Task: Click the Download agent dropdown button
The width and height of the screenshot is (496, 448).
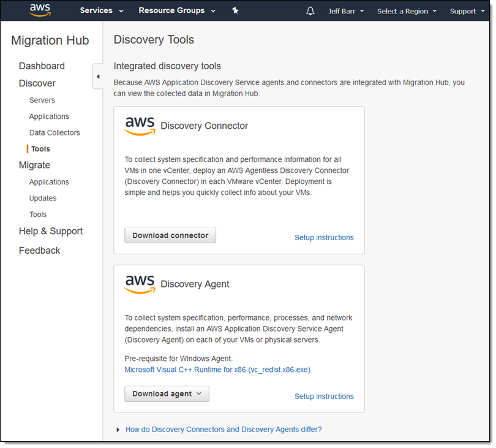Action: [x=167, y=394]
